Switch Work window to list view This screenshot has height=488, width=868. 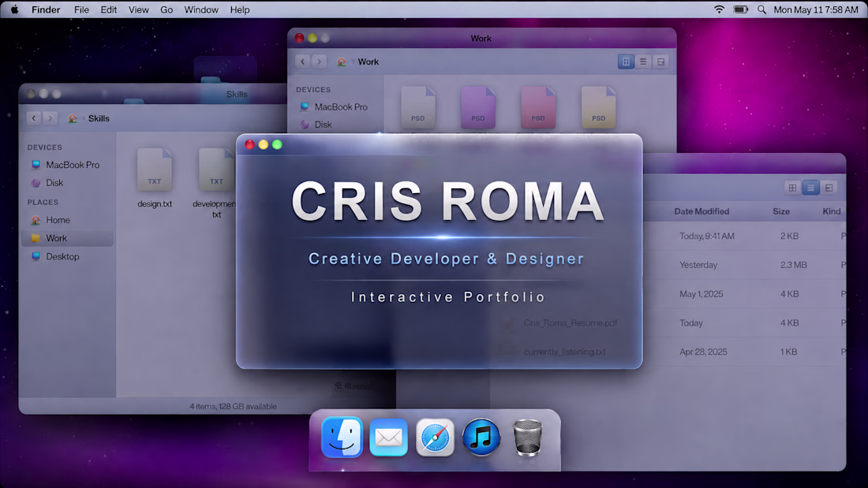(x=643, y=61)
